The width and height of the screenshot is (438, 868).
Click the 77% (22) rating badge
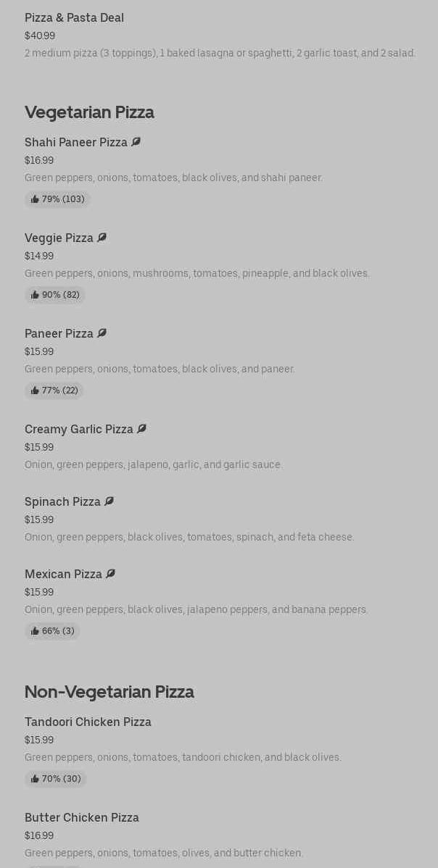click(x=54, y=391)
